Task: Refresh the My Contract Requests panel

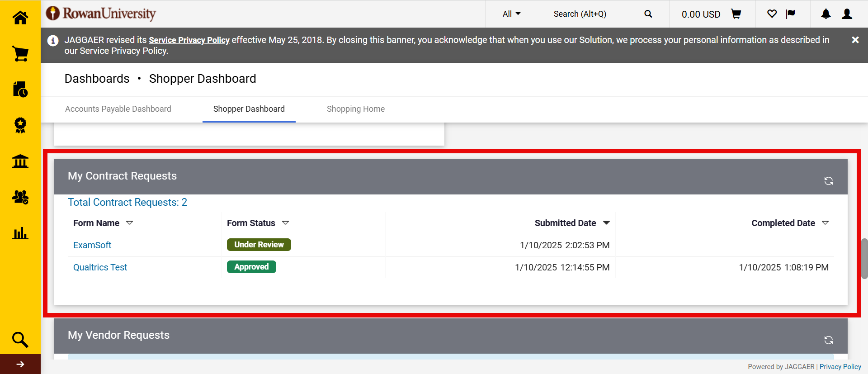Action: pos(828,181)
